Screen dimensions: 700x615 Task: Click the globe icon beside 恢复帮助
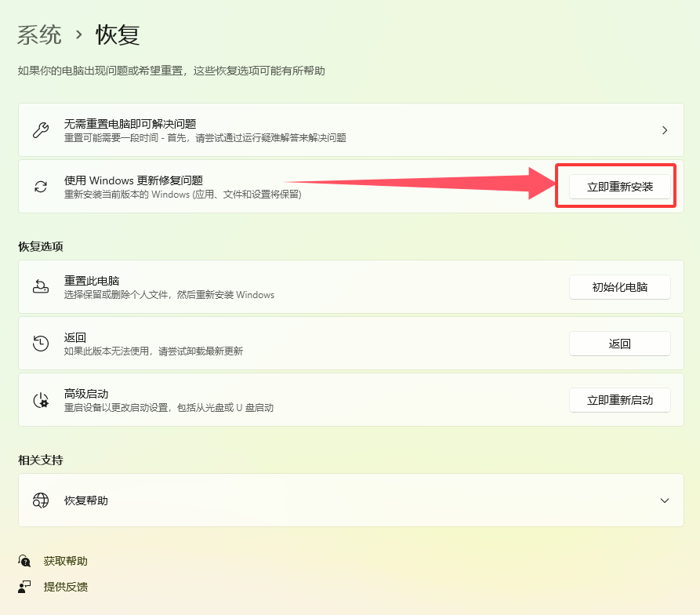pos(42,500)
